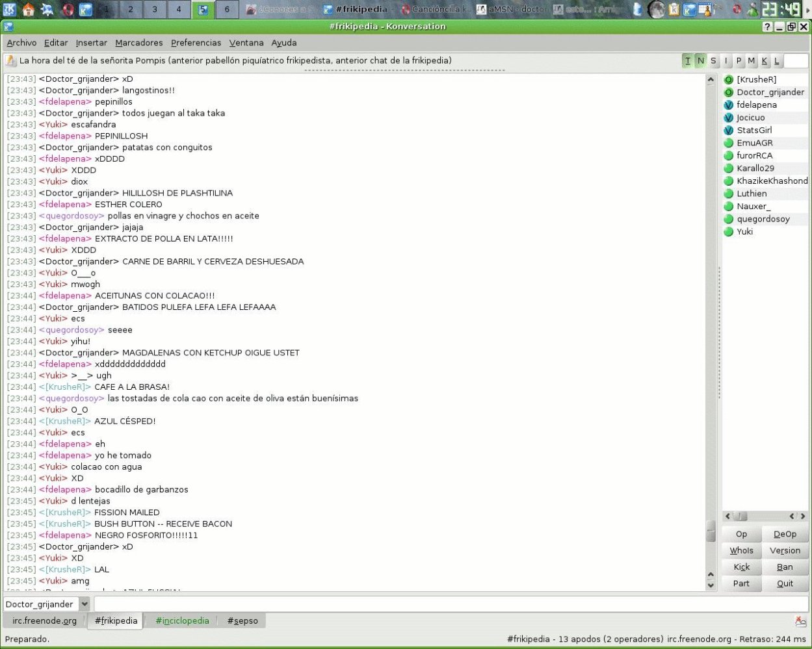Click voice status icon beside fdelapena
This screenshot has width=812, height=649.
[x=728, y=105]
